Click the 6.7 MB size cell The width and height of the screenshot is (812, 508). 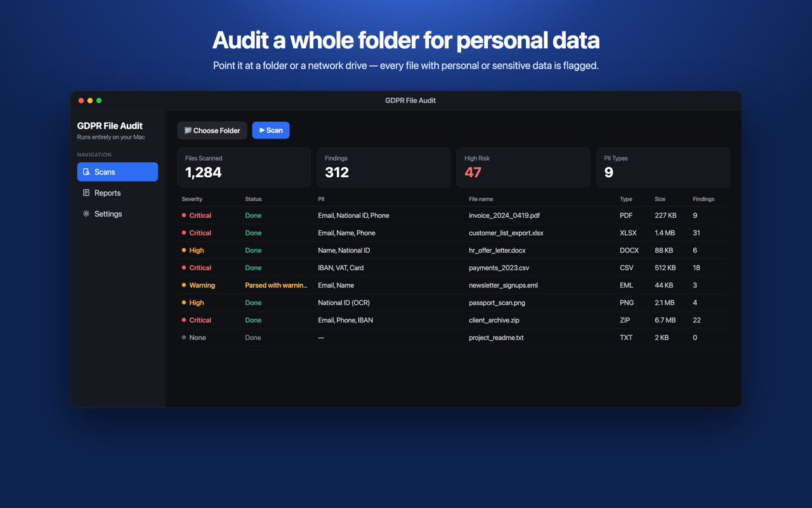(665, 320)
